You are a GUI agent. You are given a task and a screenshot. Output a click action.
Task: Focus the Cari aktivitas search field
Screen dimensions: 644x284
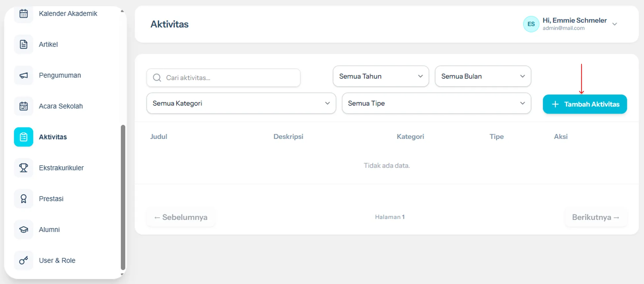click(223, 78)
